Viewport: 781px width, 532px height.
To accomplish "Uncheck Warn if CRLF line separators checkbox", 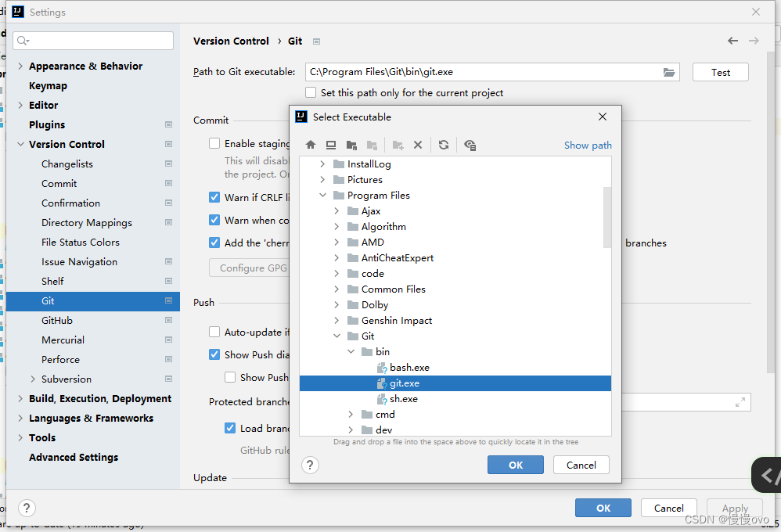I will click(214, 197).
